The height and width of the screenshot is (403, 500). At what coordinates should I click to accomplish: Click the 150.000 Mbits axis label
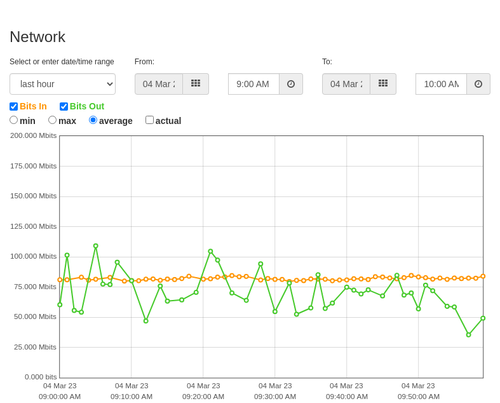pos(33,196)
